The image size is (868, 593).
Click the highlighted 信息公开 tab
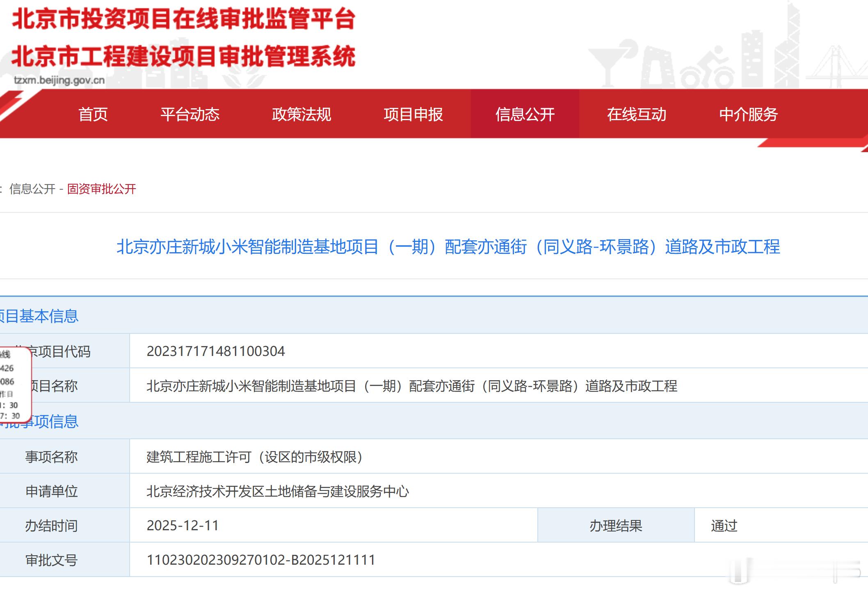coord(525,114)
